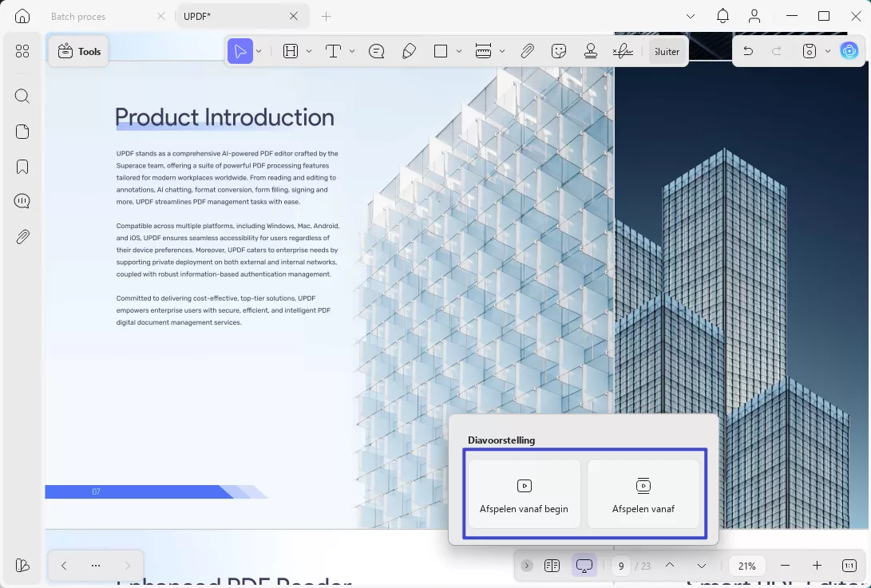Click the page number field

pos(621,566)
